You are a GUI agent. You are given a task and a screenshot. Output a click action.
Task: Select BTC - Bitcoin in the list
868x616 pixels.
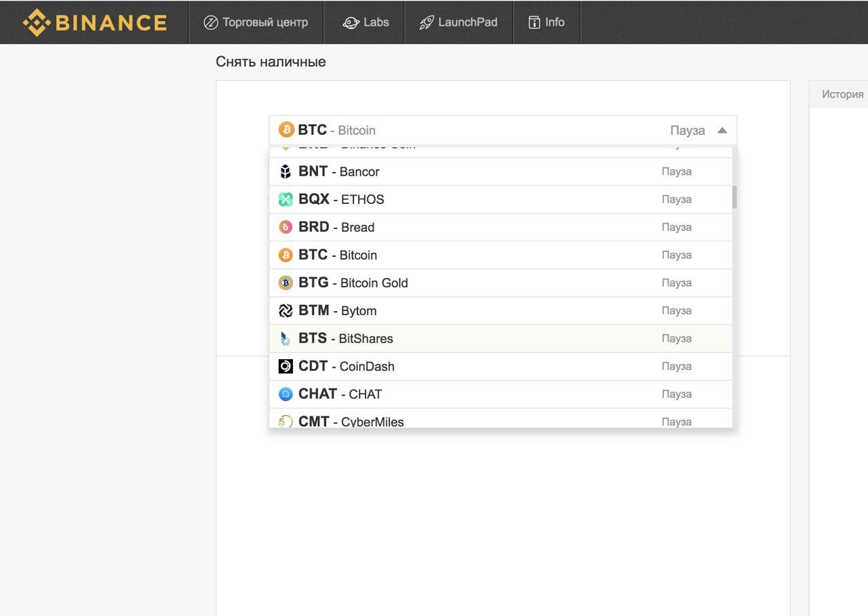[500, 255]
